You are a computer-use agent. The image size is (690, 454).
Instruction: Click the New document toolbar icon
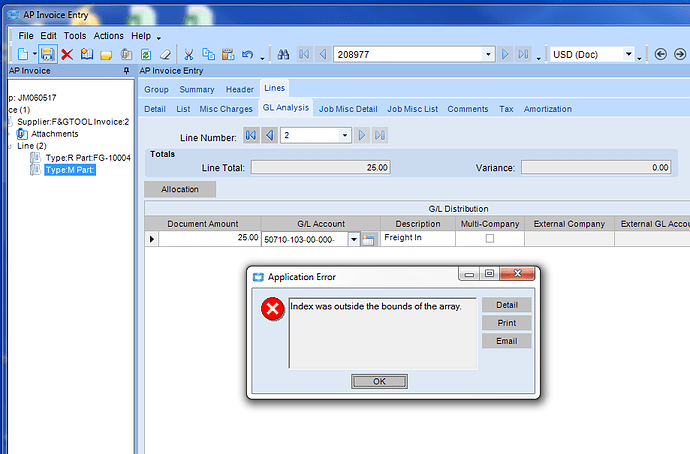(x=23, y=55)
